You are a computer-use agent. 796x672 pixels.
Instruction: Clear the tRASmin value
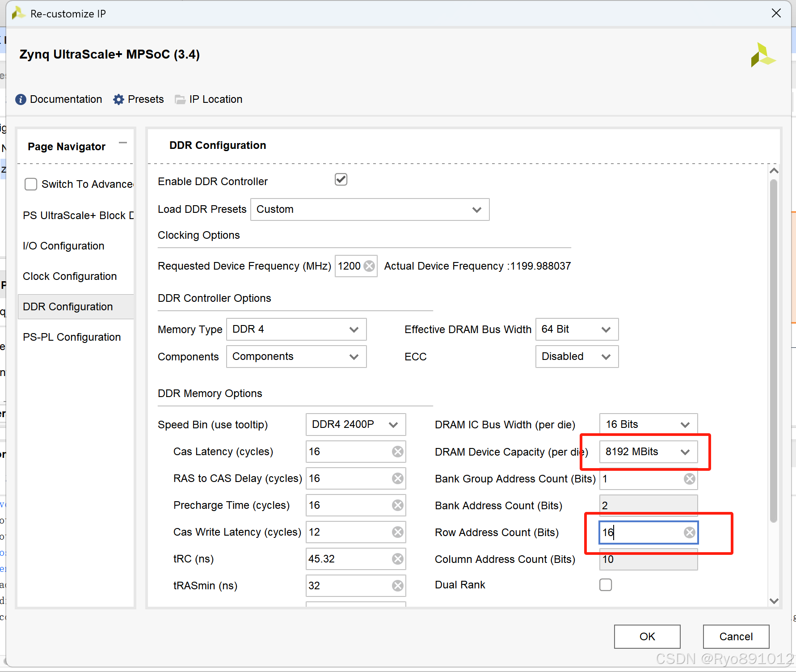pos(398,586)
